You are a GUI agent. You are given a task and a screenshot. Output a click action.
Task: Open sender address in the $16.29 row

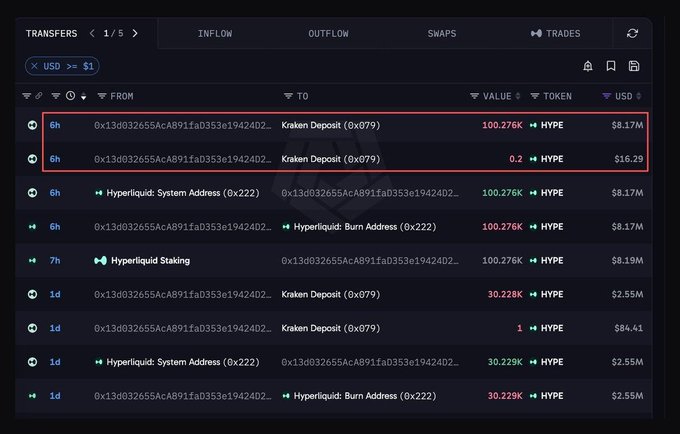pos(183,159)
